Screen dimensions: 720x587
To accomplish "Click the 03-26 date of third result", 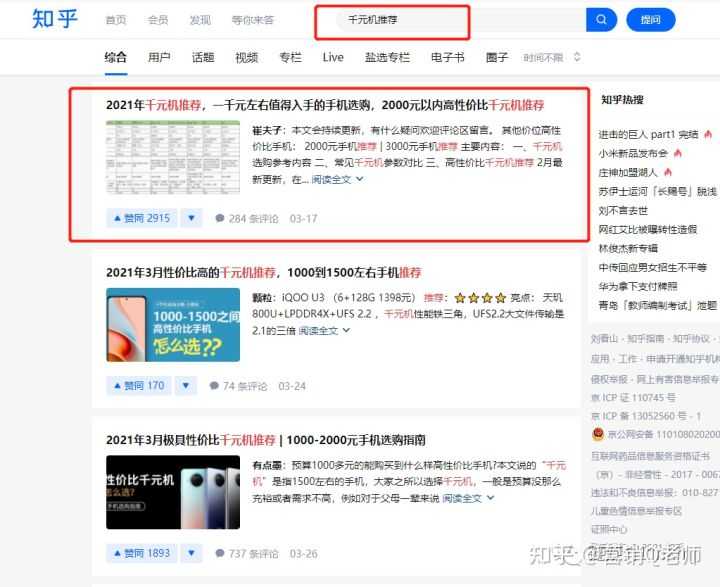I will tap(304, 553).
